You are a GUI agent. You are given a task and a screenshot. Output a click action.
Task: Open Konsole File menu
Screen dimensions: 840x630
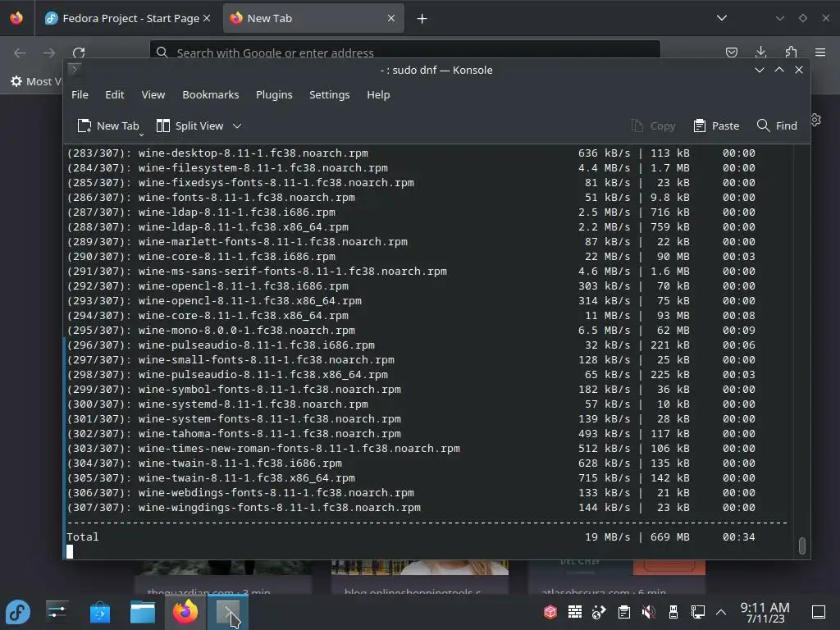coord(80,95)
